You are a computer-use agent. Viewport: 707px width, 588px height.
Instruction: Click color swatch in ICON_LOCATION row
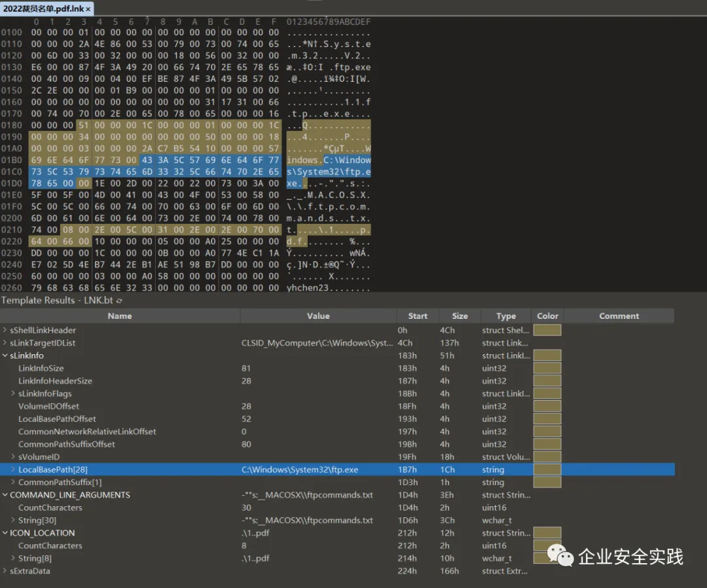coord(547,533)
